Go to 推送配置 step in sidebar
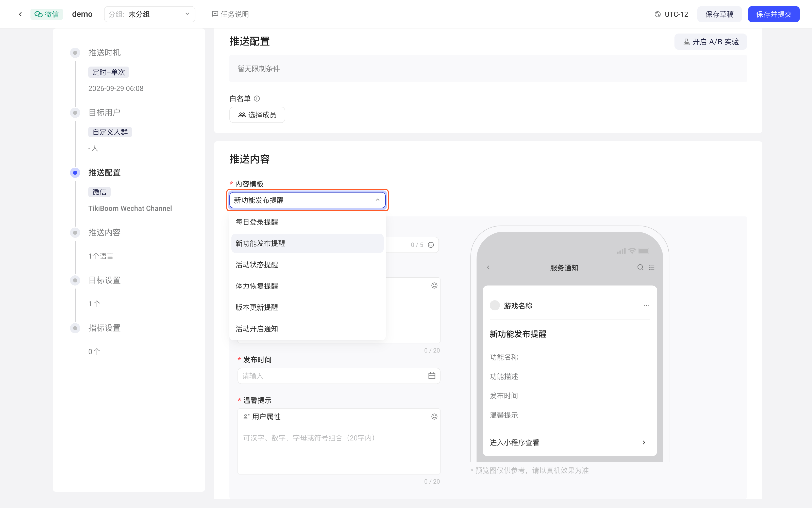This screenshot has height=508, width=812. pyautogui.click(x=104, y=173)
